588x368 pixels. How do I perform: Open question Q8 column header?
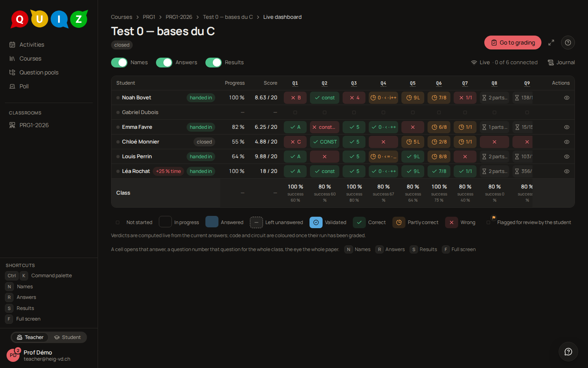pos(494,83)
